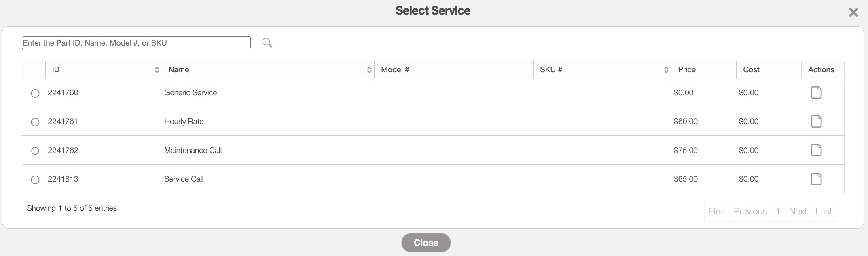Viewport: 868px width, 256px height.
Task: Sort by the SKU # column arrows
Action: point(666,70)
